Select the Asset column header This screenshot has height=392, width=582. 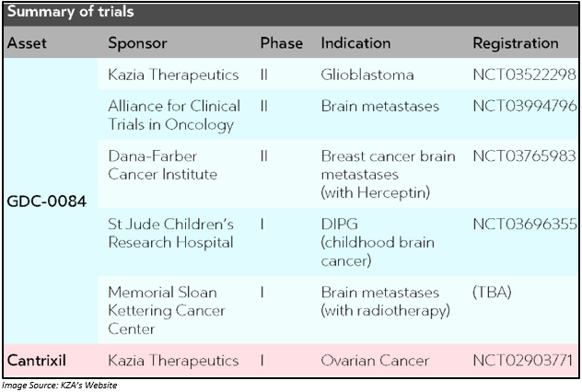27,43
